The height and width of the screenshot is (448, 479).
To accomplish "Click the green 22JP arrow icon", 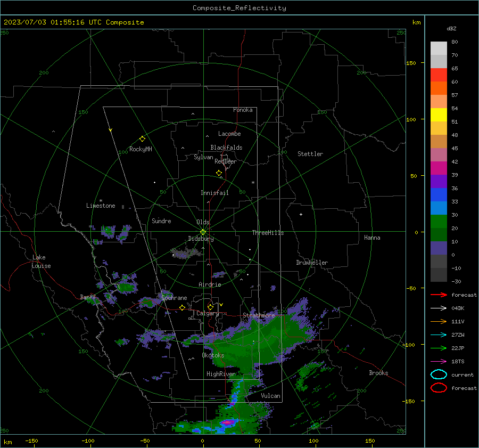I will click(439, 348).
